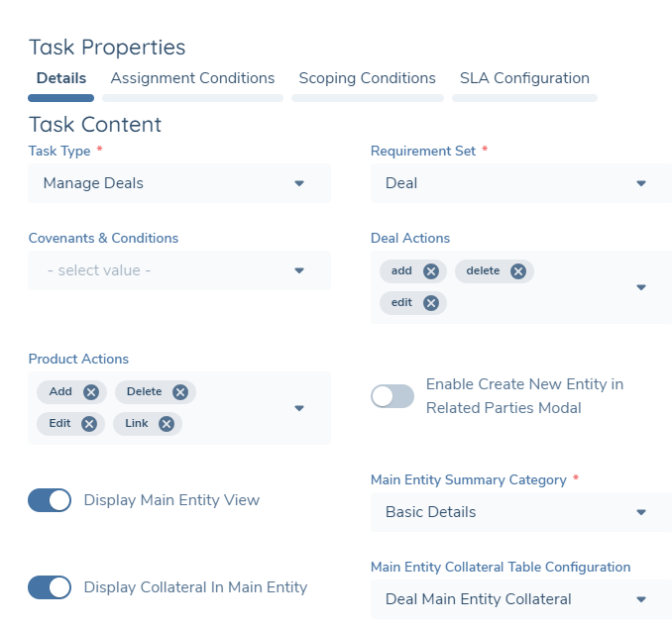Remove the 'Delete' chip from Product Actions
The image size is (672, 630).
click(x=179, y=392)
